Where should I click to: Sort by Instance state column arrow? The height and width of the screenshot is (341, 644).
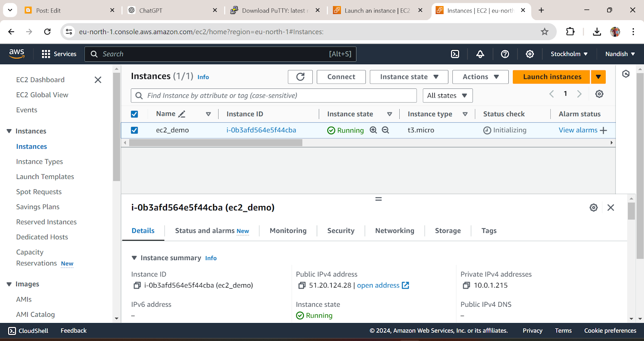pyautogui.click(x=390, y=114)
